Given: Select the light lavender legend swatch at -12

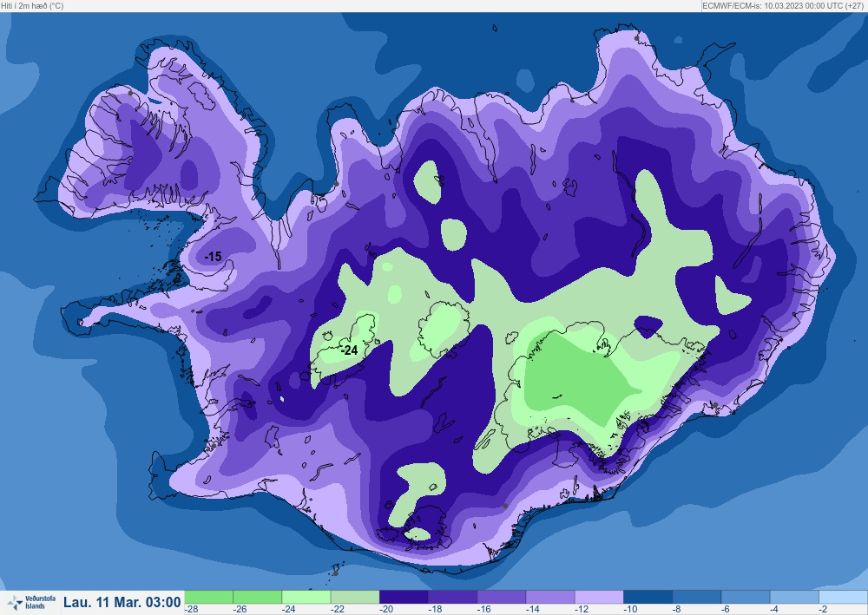Looking at the screenshot, I should [599, 597].
